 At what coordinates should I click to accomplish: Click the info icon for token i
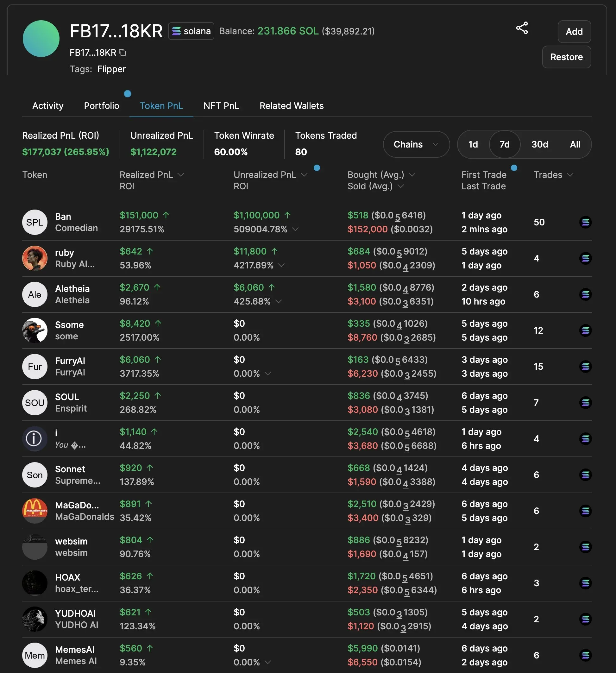coord(35,438)
